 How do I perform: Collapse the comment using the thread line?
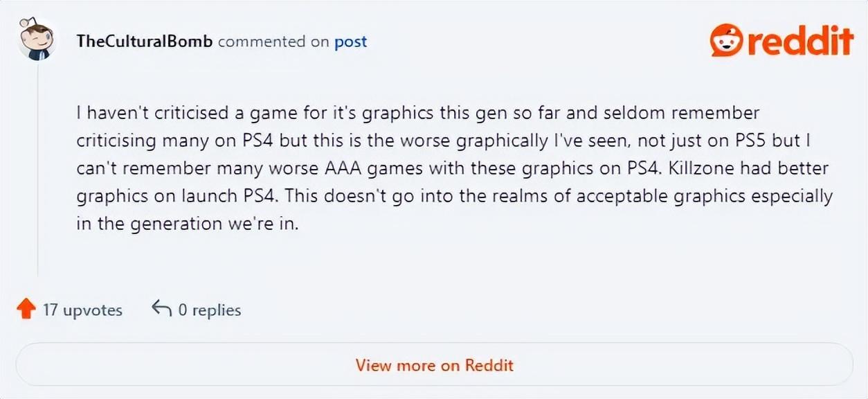click(37, 173)
